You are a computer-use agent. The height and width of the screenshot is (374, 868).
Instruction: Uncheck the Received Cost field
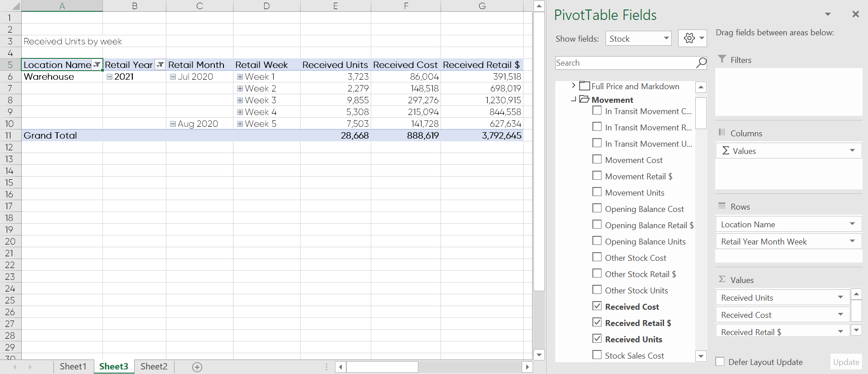[x=597, y=306]
